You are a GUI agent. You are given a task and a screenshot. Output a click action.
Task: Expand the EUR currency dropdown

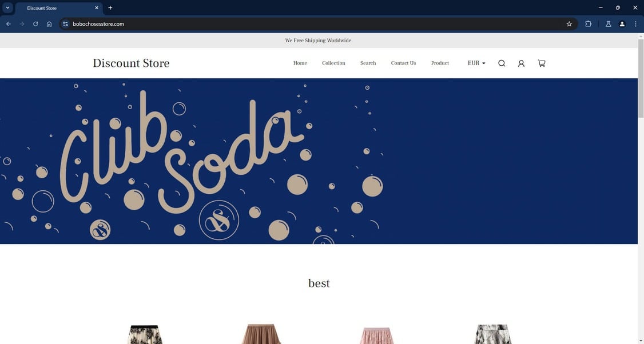tap(476, 63)
